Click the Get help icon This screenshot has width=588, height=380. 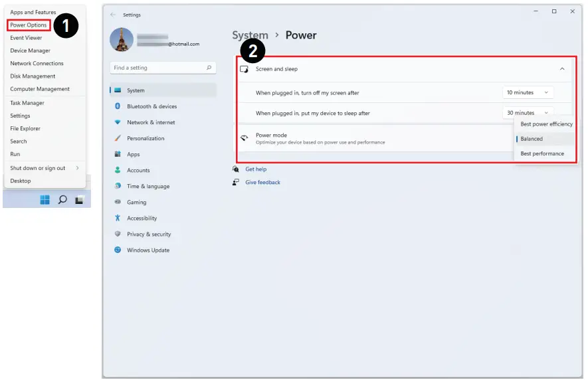click(235, 169)
